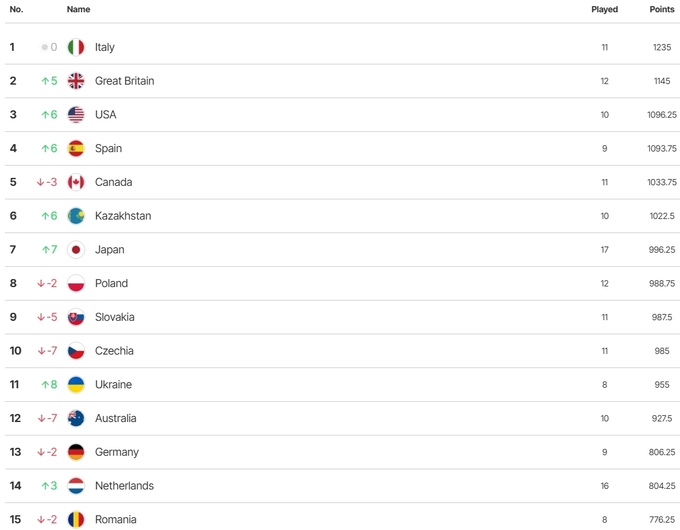
Task: Sort by the Points column header
Action: [661, 10]
